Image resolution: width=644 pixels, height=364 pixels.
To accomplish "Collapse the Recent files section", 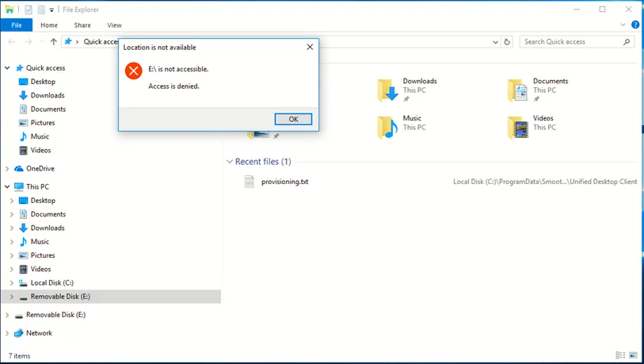I will (230, 162).
